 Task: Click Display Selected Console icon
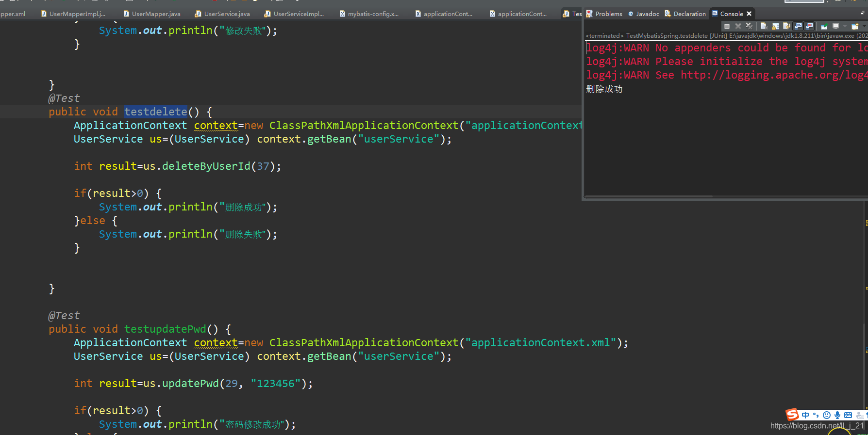point(835,26)
